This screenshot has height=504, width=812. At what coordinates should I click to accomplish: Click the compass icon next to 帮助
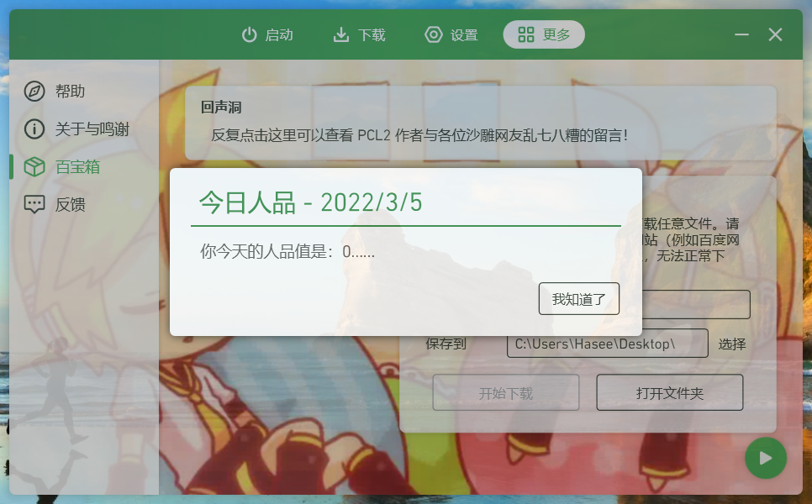tap(34, 91)
